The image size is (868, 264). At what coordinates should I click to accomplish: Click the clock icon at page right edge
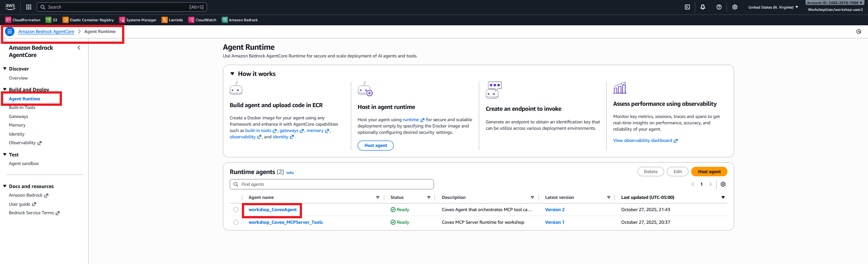click(x=859, y=32)
